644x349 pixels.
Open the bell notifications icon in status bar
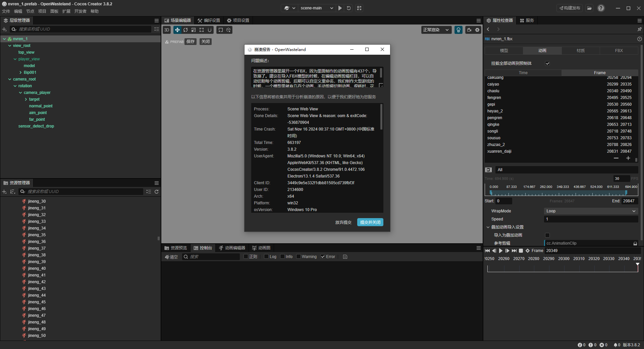(x=615, y=345)
